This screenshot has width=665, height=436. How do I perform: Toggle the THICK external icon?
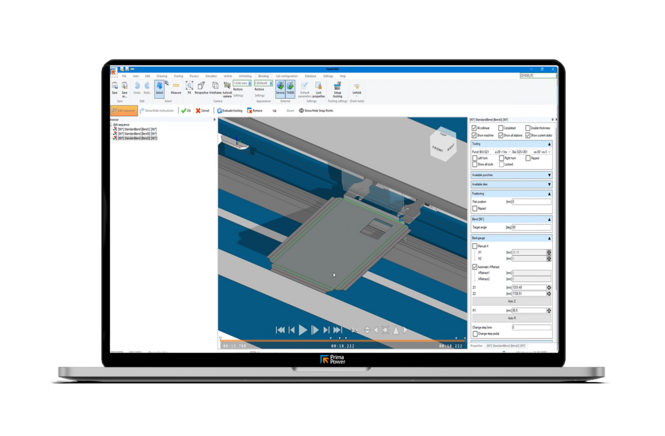coord(291,88)
